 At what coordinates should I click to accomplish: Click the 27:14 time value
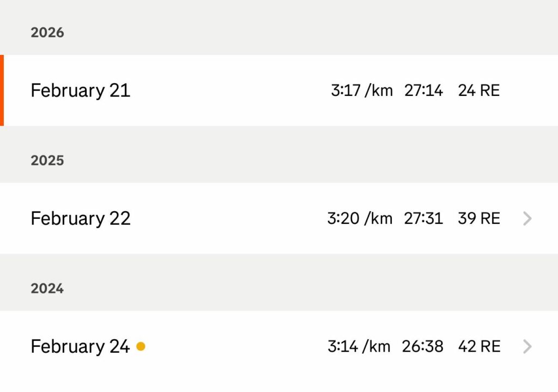(423, 90)
